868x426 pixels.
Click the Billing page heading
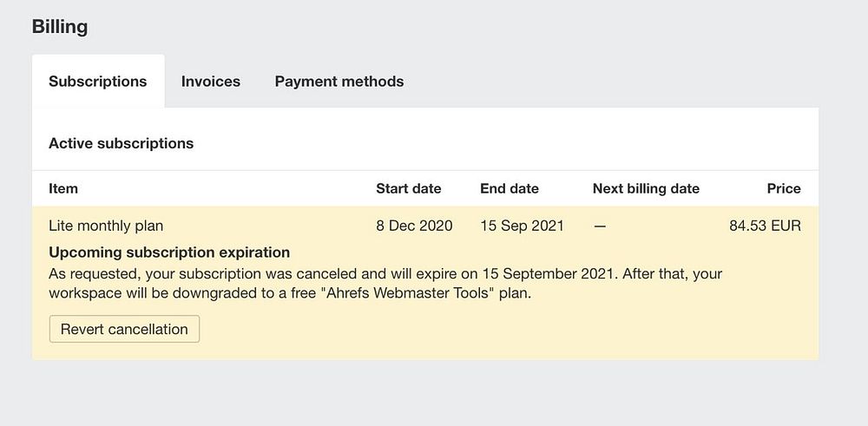pyautogui.click(x=60, y=27)
